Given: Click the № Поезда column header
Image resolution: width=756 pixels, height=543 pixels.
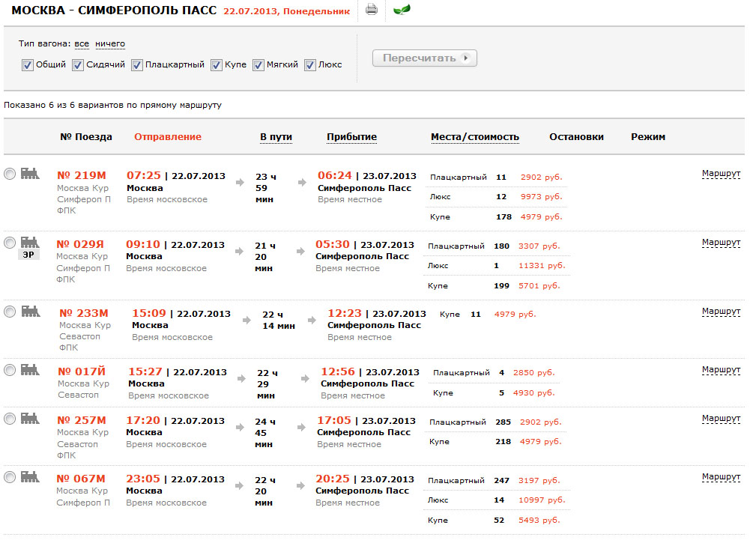Looking at the screenshot, I should point(86,137).
